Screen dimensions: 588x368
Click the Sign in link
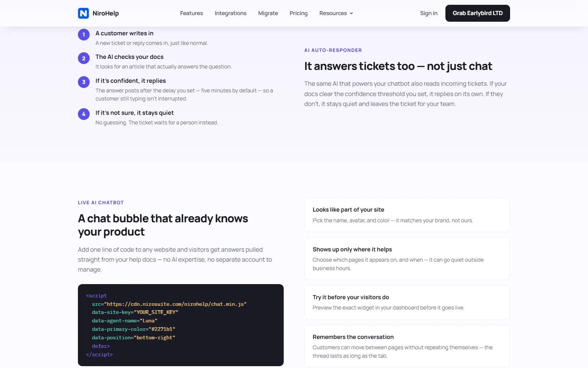tap(429, 13)
